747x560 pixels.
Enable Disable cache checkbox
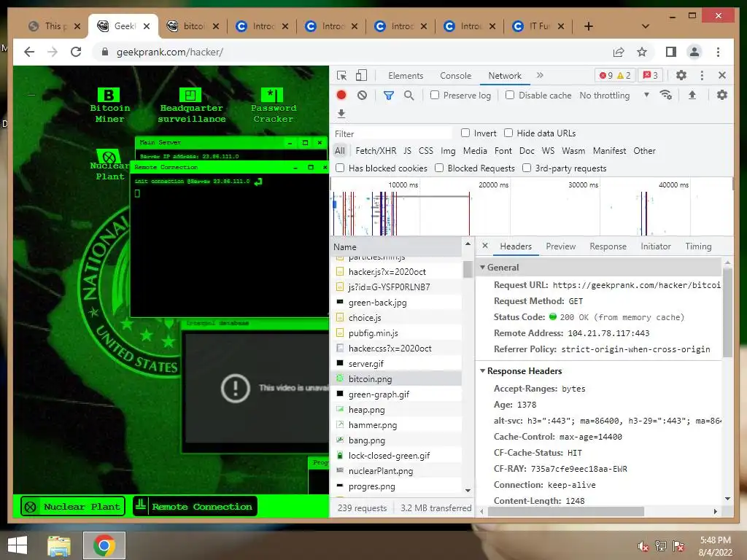pos(510,95)
